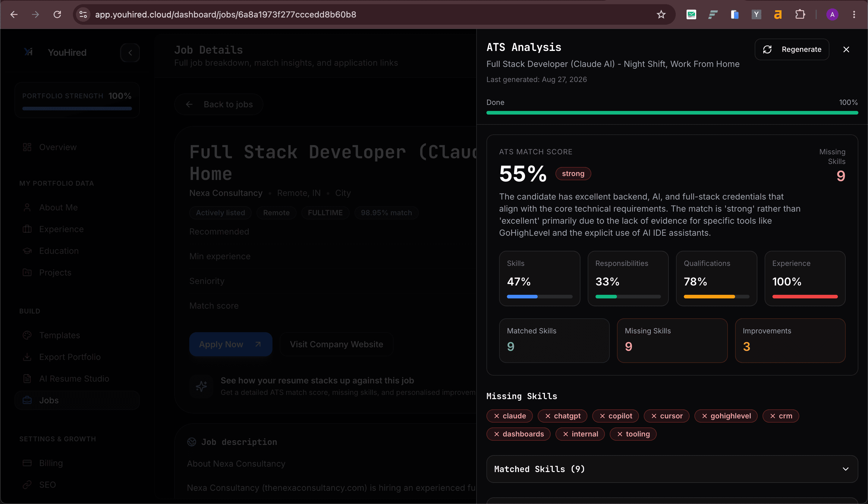
Task: Remove the claude missing skill chip
Action: (497, 416)
